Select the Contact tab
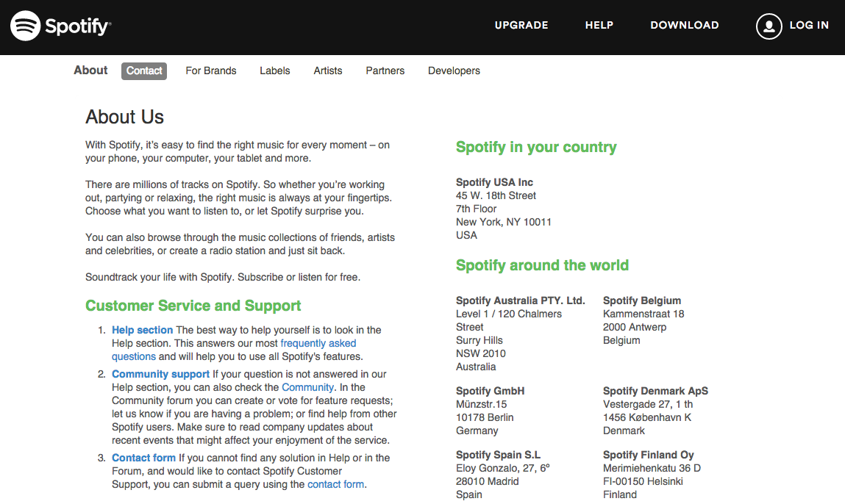 [x=144, y=71]
